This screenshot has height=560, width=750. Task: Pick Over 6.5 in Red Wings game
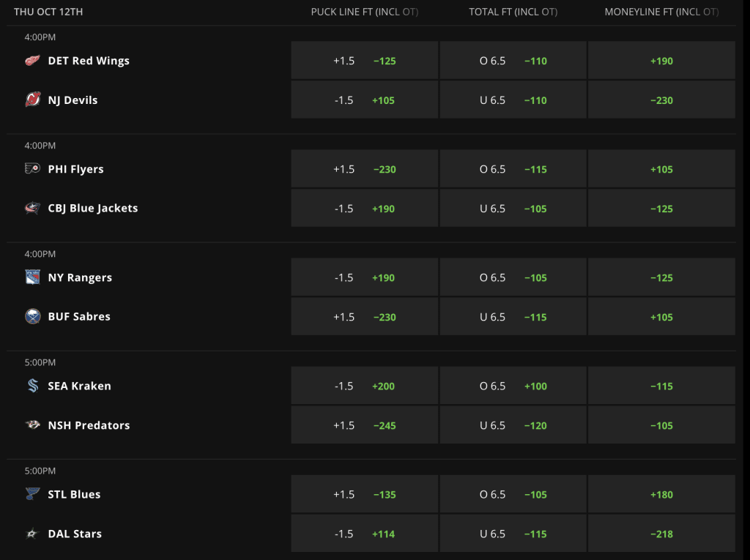(x=513, y=60)
